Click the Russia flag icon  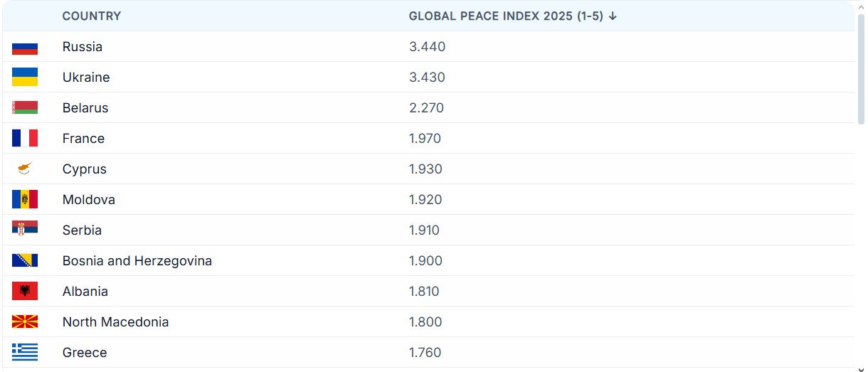(25, 48)
